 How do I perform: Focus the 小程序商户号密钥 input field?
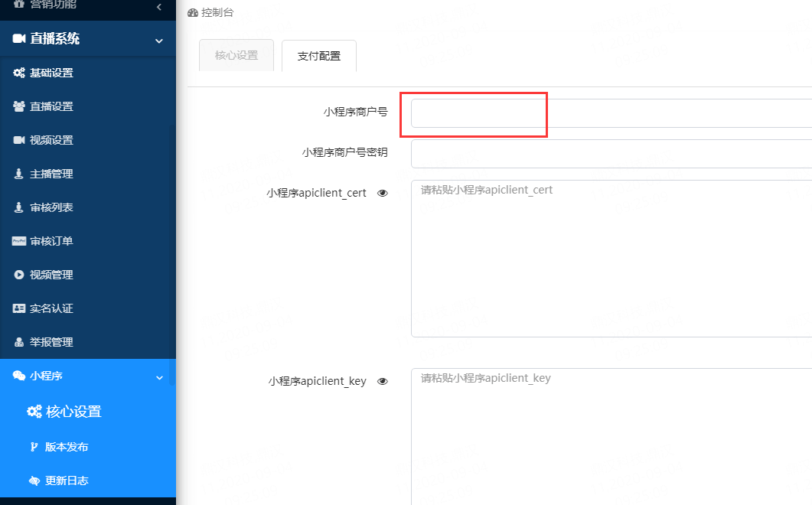point(611,153)
